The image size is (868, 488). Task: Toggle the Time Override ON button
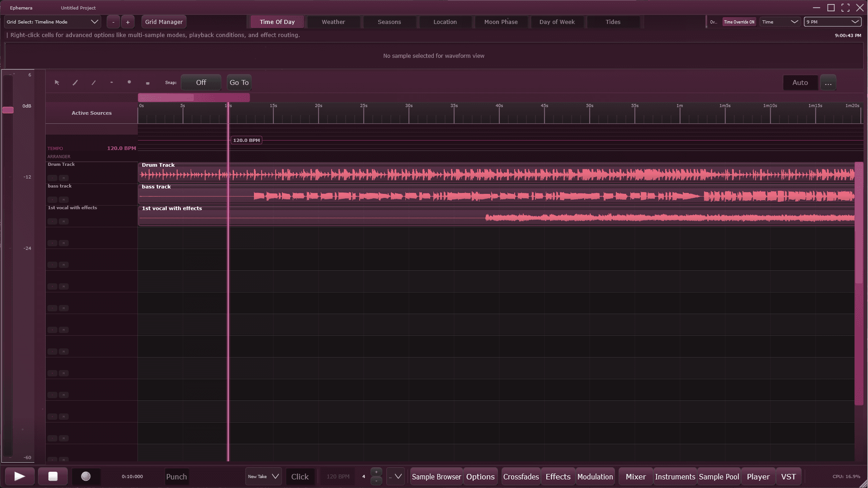(x=739, y=22)
